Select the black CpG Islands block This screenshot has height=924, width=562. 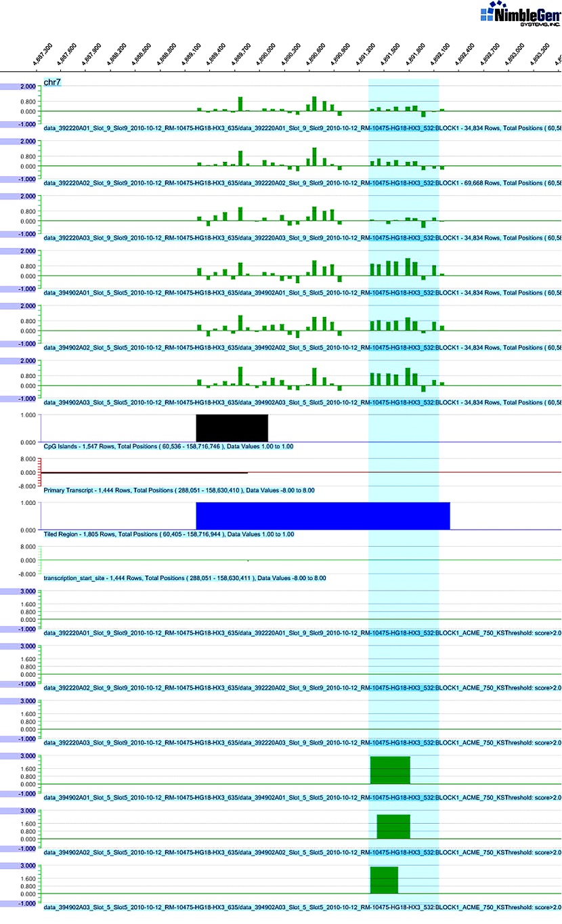coord(232,427)
